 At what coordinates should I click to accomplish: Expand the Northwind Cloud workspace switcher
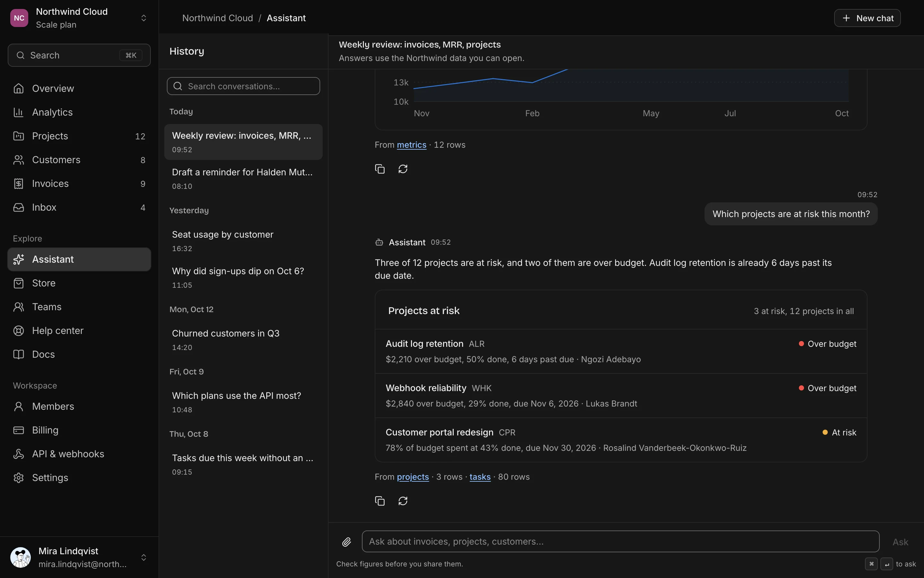click(79, 18)
